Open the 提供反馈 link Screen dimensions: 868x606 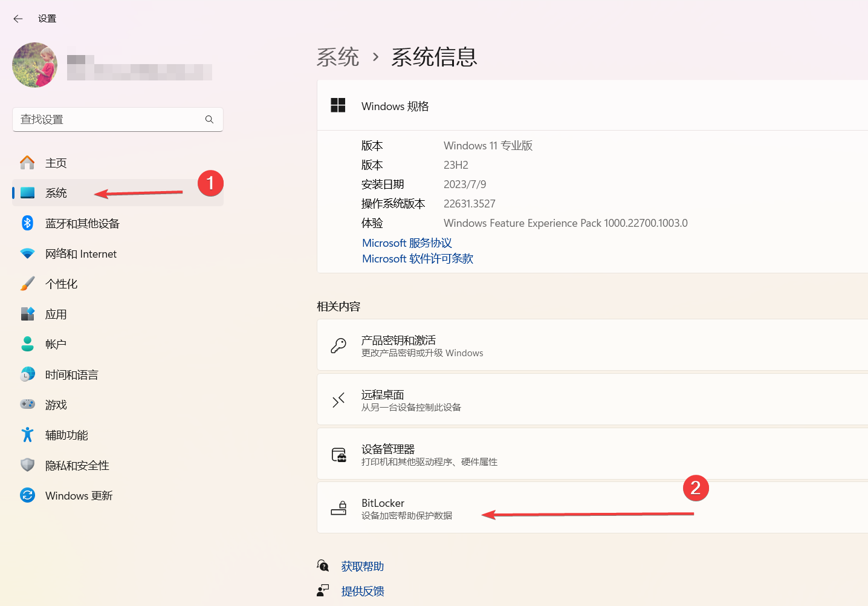click(x=363, y=591)
